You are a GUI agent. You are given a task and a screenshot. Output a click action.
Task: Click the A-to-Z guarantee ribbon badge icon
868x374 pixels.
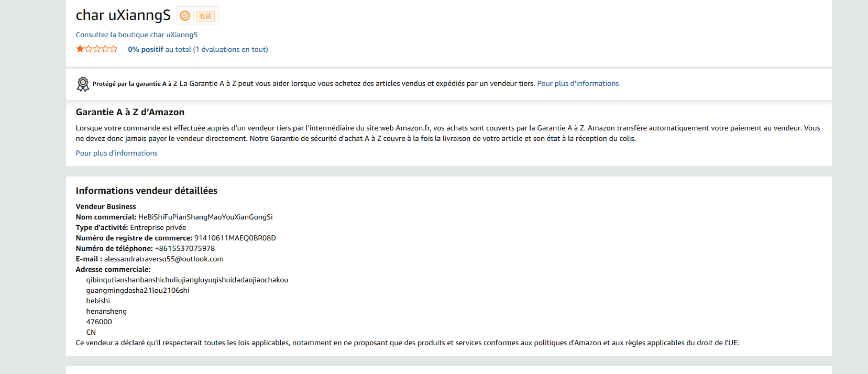(x=83, y=84)
